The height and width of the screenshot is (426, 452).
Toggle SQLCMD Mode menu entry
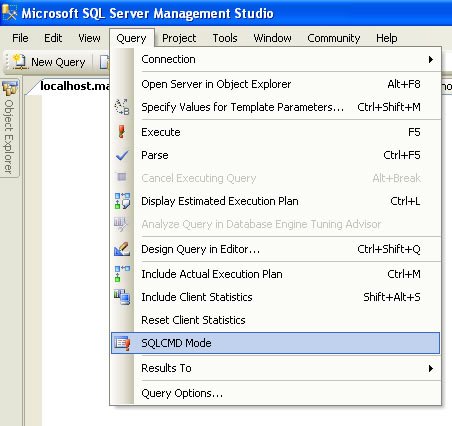pyautogui.click(x=275, y=343)
